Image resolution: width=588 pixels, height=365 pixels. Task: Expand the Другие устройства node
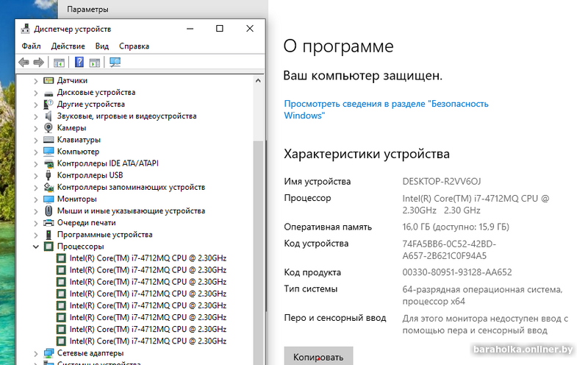coord(35,104)
